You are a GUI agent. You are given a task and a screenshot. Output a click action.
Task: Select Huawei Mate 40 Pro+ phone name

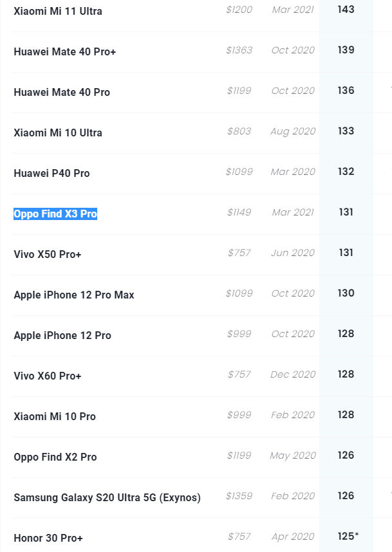pos(65,51)
